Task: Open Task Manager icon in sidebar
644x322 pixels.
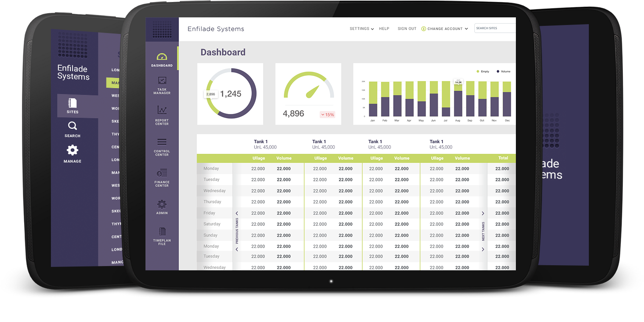Action: click(162, 80)
